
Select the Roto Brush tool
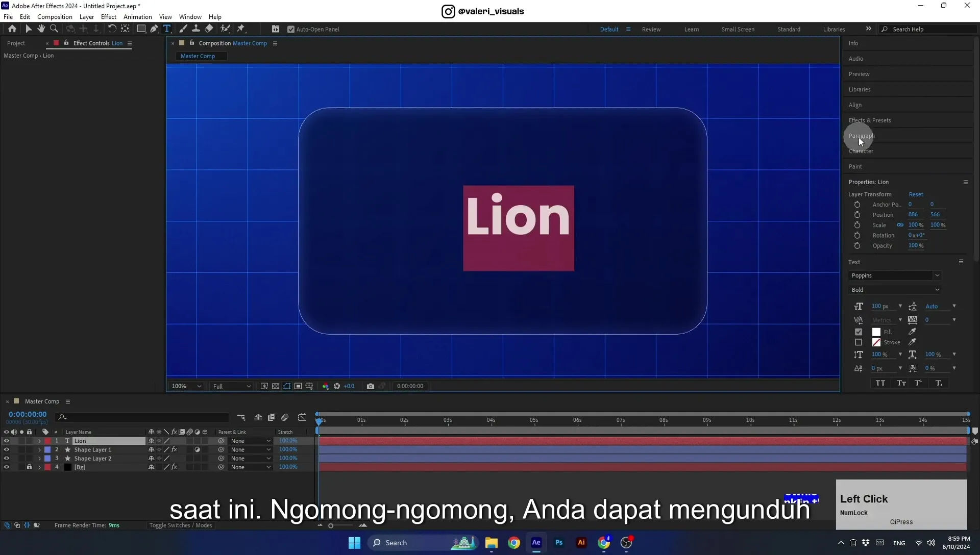click(x=225, y=29)
